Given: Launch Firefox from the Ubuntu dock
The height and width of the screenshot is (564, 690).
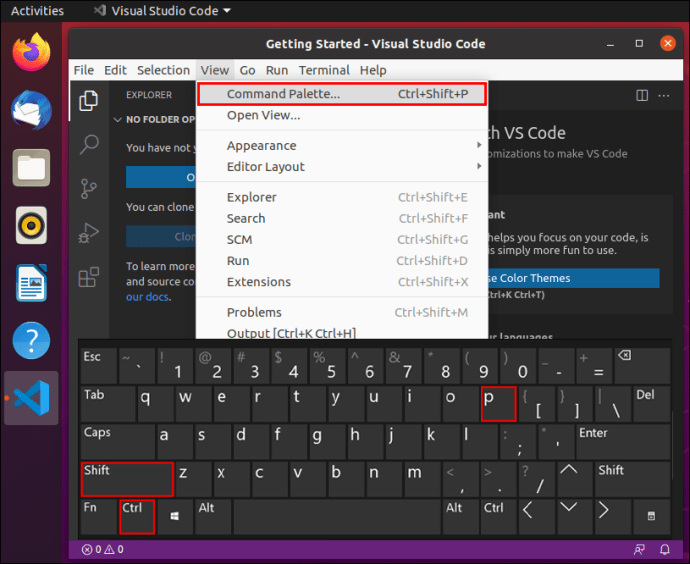Looking at the screenshot, I should [x=31, y=52].
